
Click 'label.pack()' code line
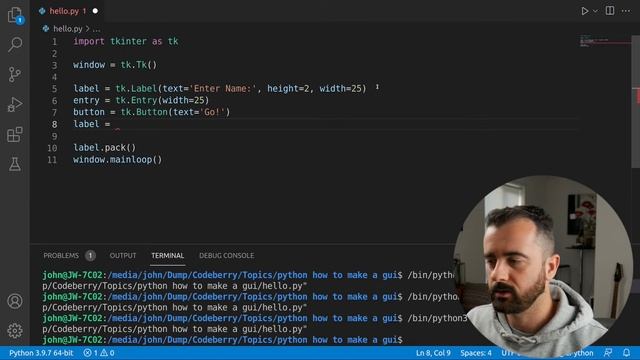pos(104,148)
